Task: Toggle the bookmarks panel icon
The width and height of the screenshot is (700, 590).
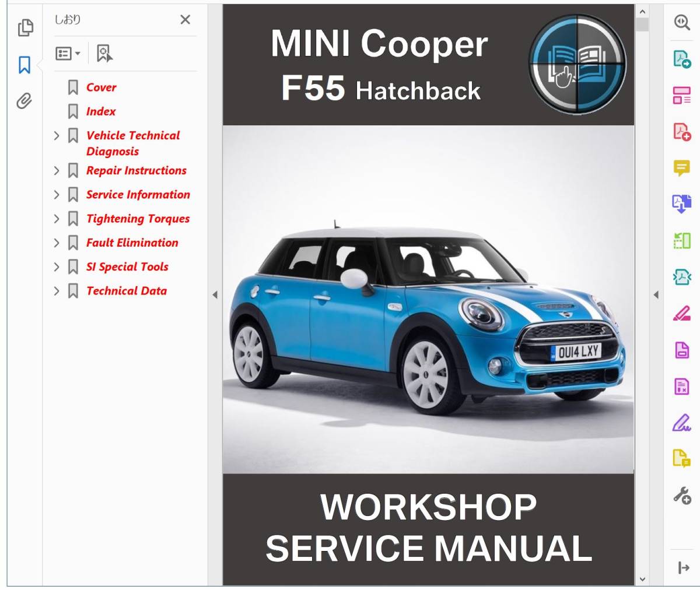Action: [x=24, y=65]
